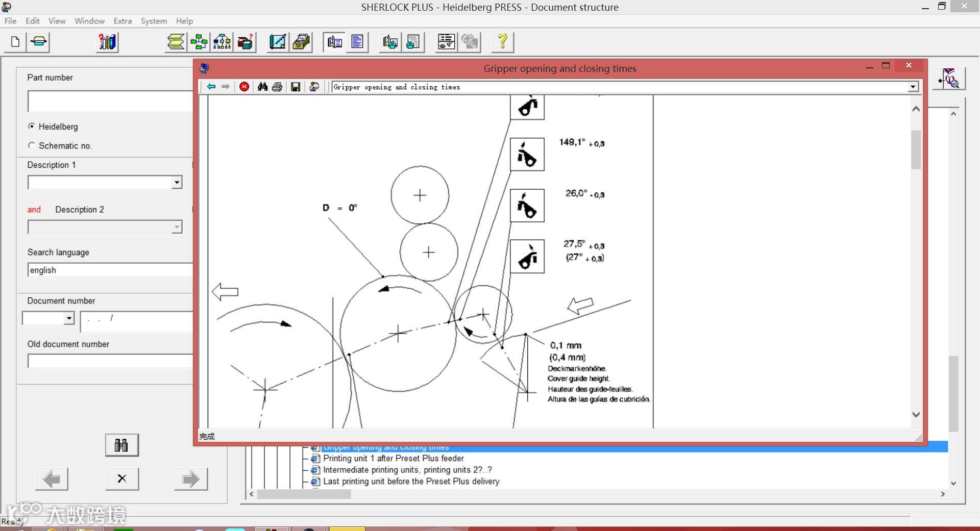Click the X clear button in search panel
Image resolution: width=980 pixels, height=531 pixels.
pos(121,479)
